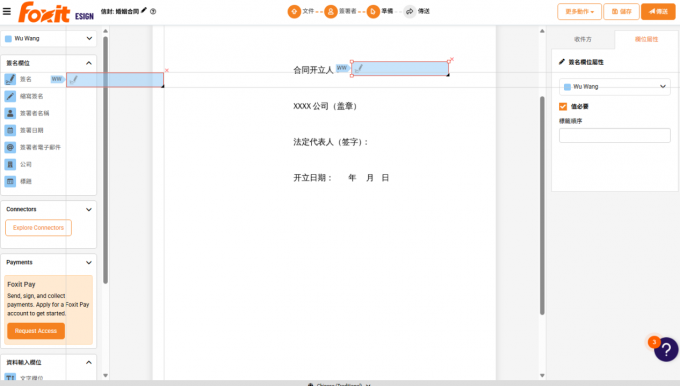Click the 开立日期 date line in document
Screen dimensions: 680x386
[341, 177]
